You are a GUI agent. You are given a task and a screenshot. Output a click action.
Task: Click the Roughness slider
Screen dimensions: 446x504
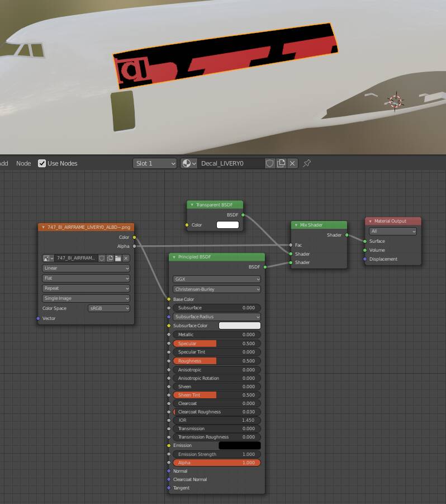tap(217, 361)
